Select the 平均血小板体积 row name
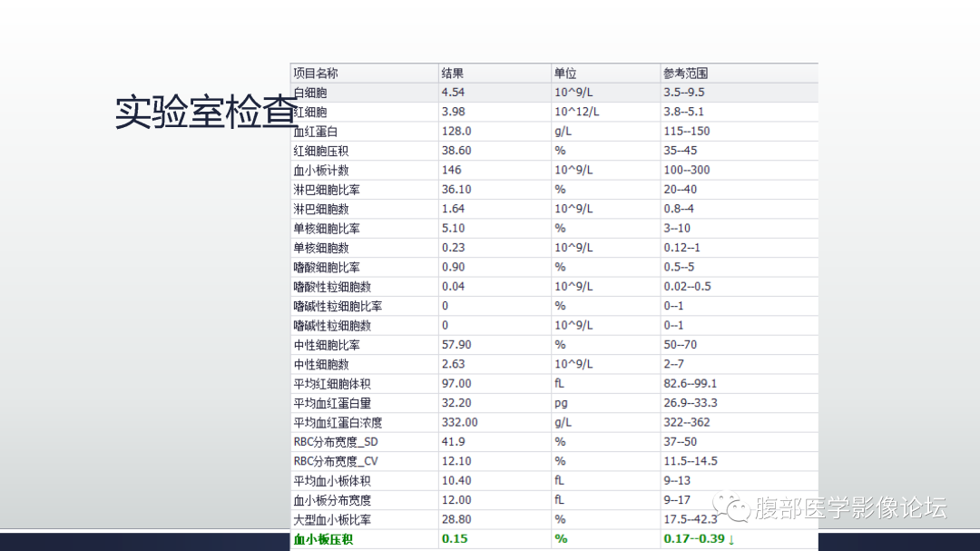Viewport: 980px width, 551px height. coord(332,480)
